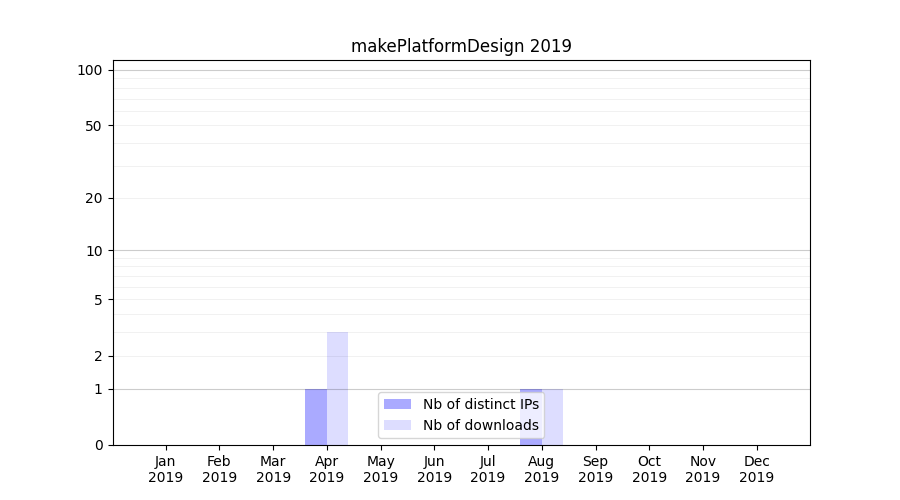Click the Oct 2019 x-axis label

pyautogui.click(x=649, y=469)
